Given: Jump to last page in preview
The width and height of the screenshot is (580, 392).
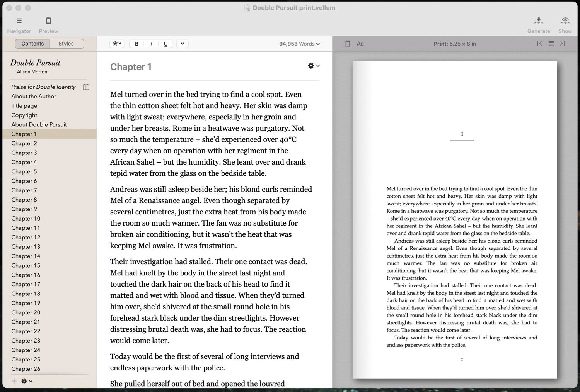Looking at the screenshot, I should tap(562, 44).
